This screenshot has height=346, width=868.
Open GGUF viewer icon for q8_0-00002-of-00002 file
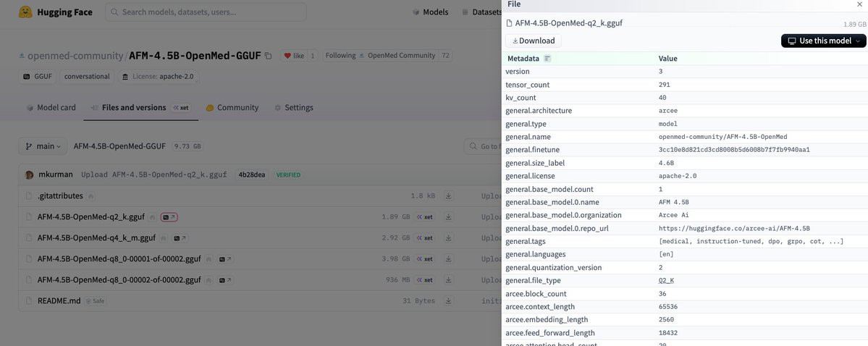tap(226, 280)
